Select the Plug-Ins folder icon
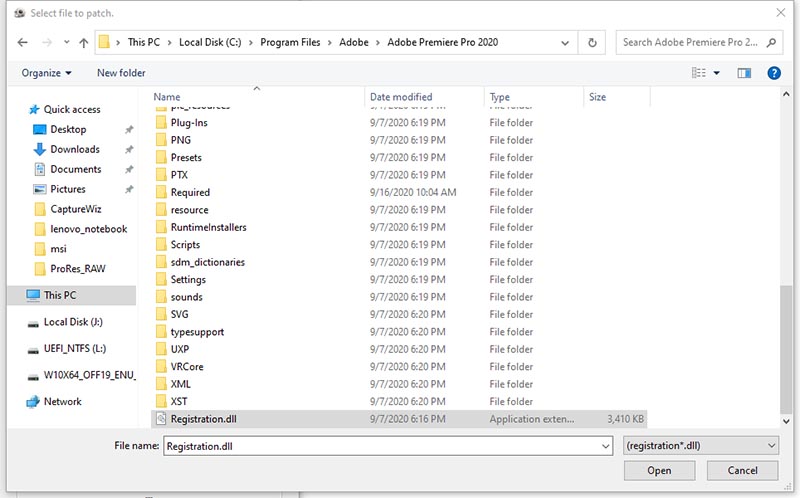The image size is (800, 498). tap(161, 122)
